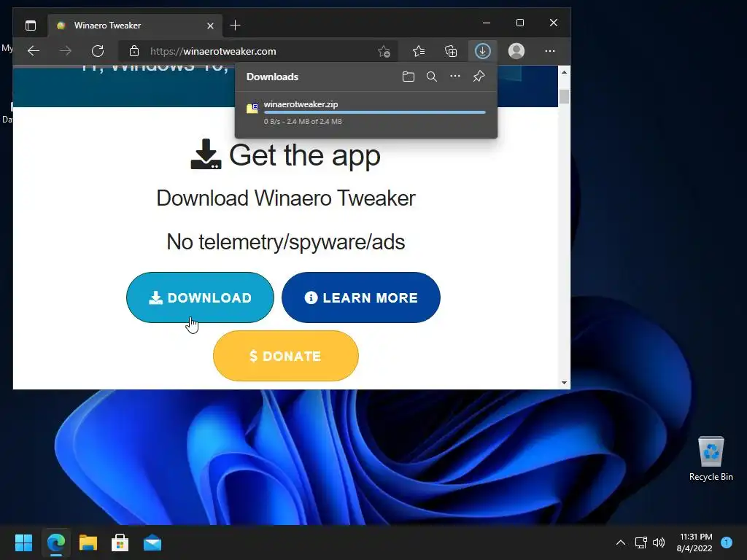Click the Downloads panel title
The height and width of the screenshot is (560, 747).
click(273, 77)
